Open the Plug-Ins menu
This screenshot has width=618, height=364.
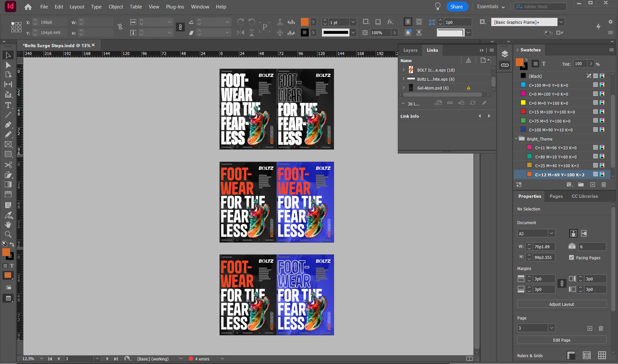coord(175,7)
